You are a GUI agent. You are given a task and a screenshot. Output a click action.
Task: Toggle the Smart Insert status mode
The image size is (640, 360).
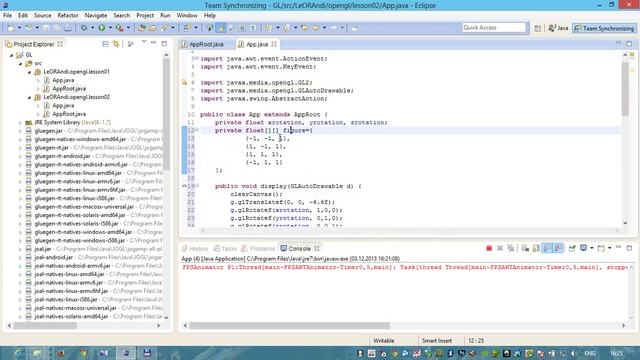tap(437, 340)
